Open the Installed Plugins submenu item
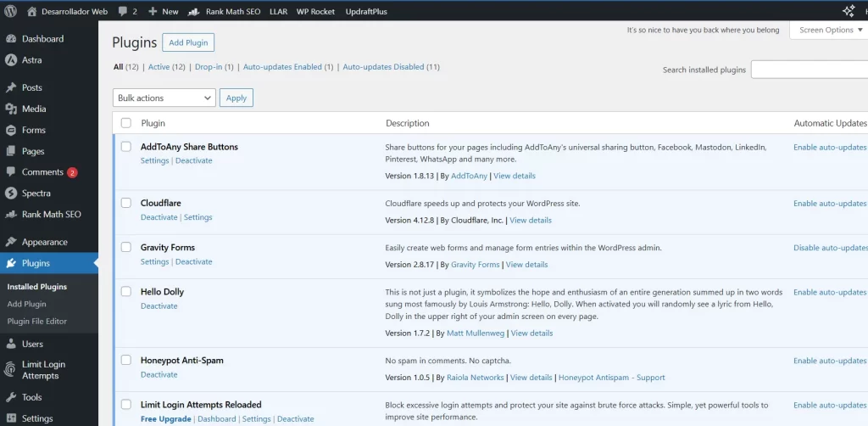868x426 pixels. 37,286
